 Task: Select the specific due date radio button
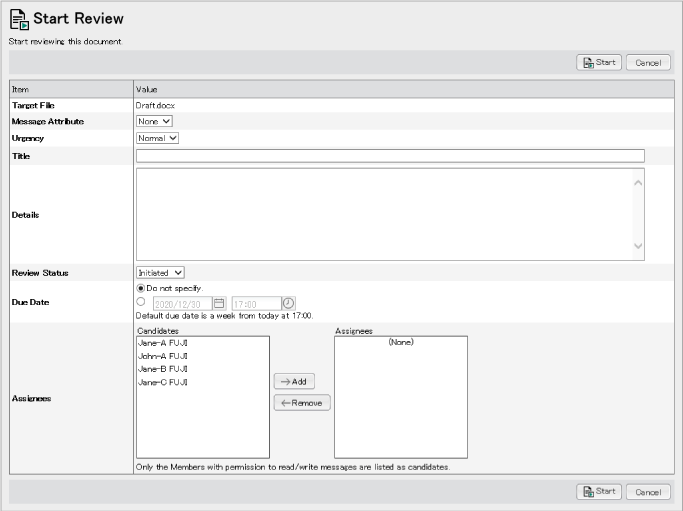point(141,302)
